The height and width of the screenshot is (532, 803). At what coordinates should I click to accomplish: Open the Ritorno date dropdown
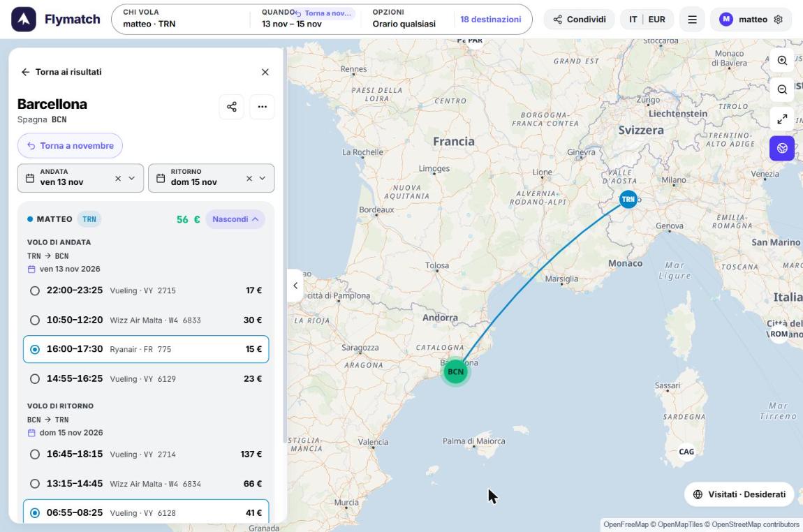click(x=263, y=178)
